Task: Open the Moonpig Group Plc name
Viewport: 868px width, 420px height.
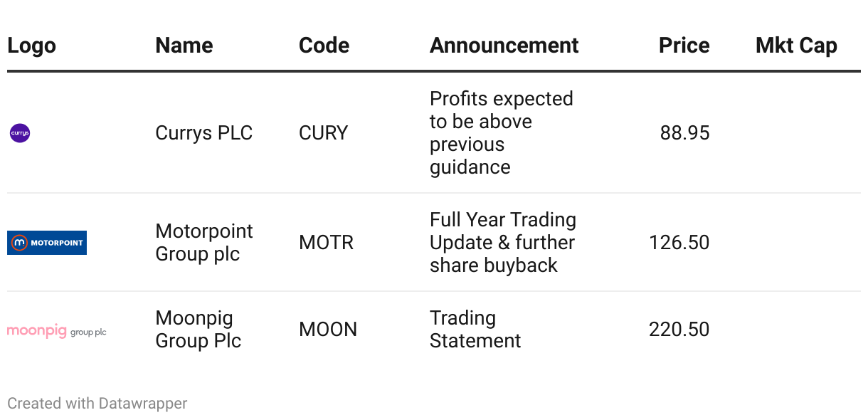Action: click(x=199, y=330)
